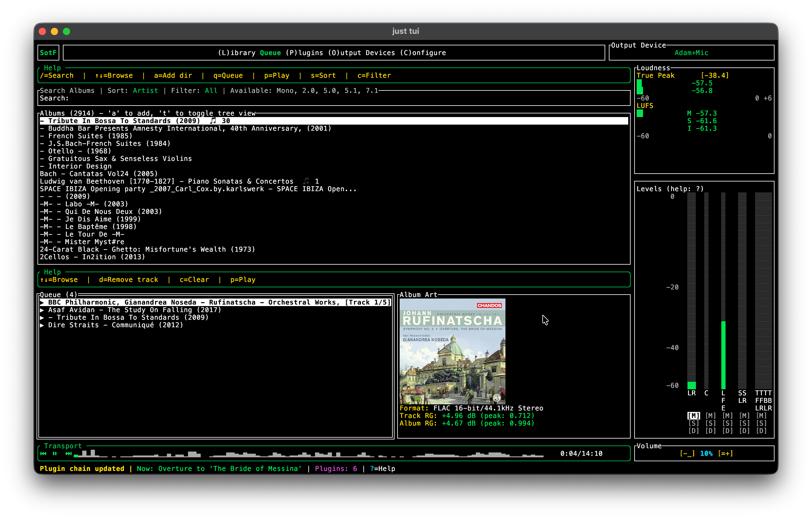Focus the album Search input field
The image size is (812, 519).
click(x=334, y=98)
